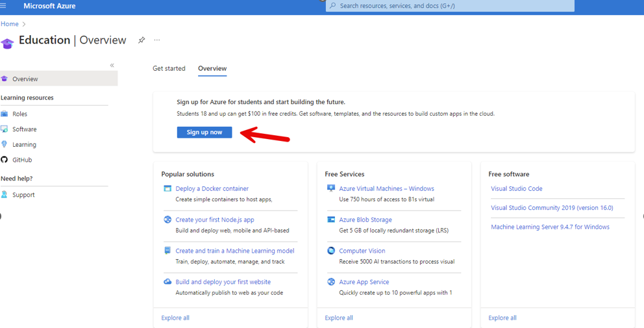This screenshot has width=644, height=328.
Task: Click the Education graduation cap icon
Action: (x=7, y=43)
